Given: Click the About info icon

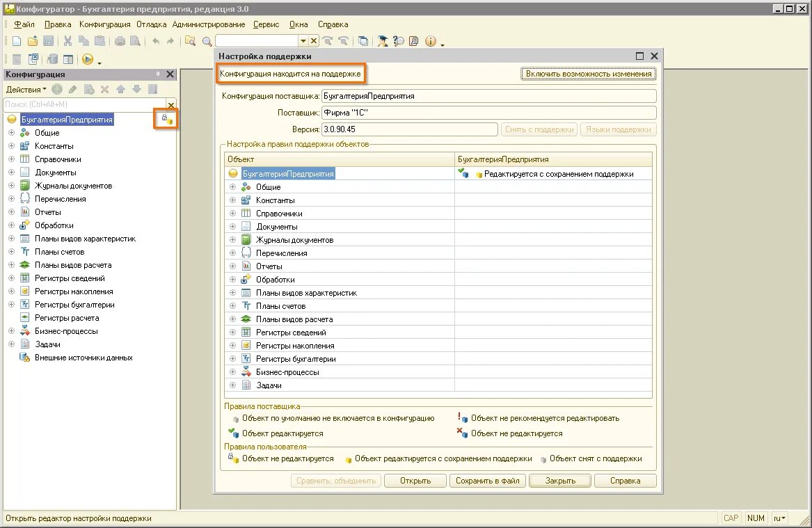Looking at the screenshot, I should 430,41.
